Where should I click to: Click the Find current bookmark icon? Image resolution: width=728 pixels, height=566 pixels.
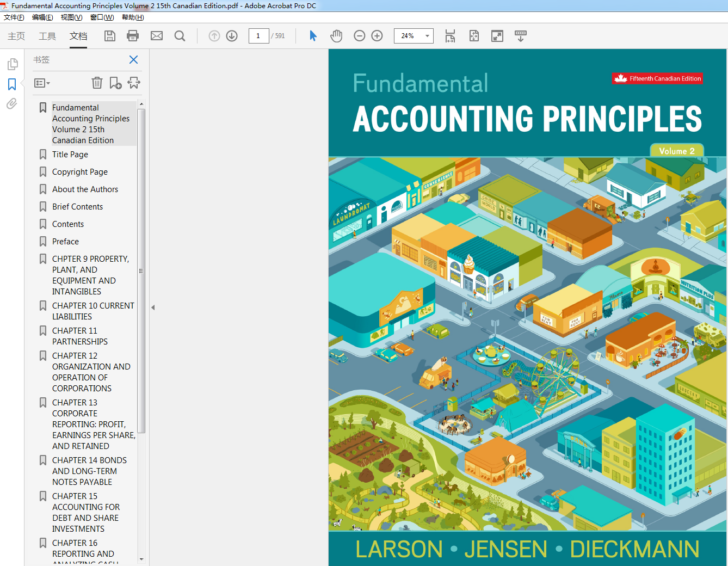134,83
